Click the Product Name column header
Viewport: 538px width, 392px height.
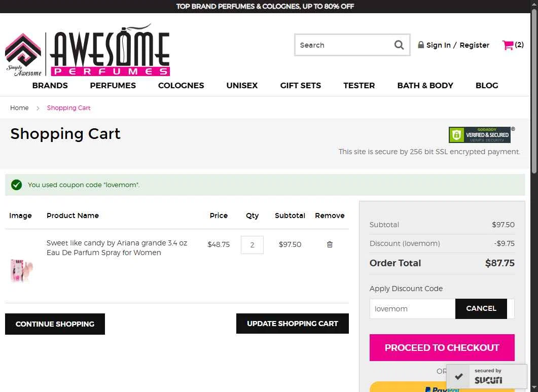click(73, 216)
